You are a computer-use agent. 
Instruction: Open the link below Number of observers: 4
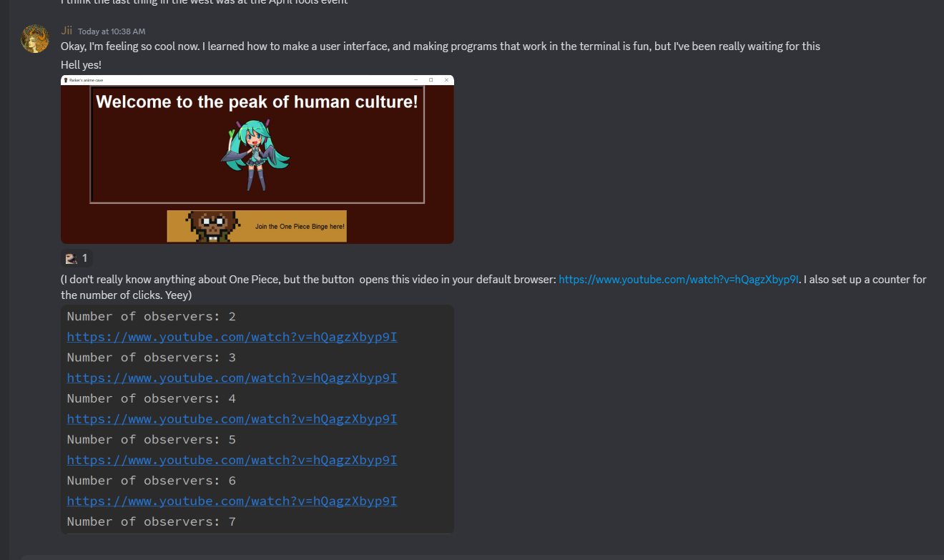coord(232,419)
